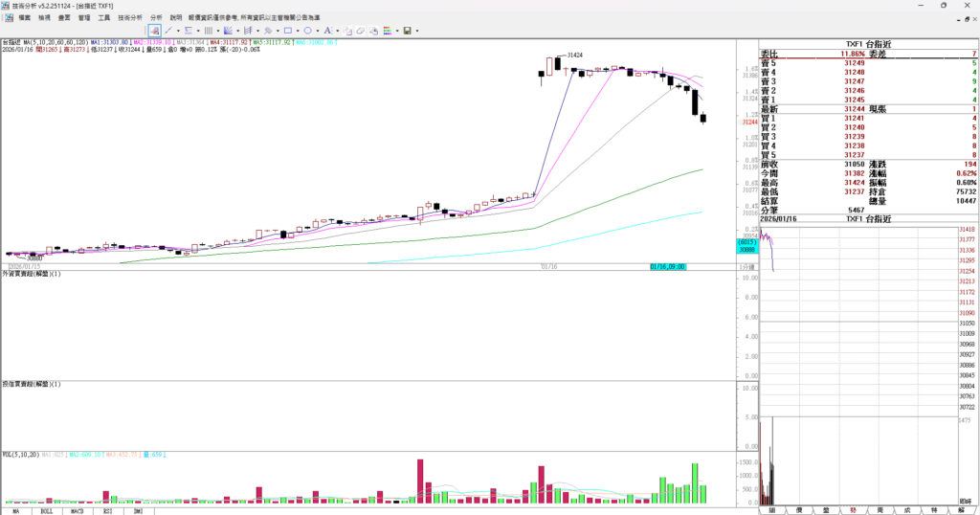Open the 技術分析 menu
The height and width of the screenshot is (515, 980).
click(x=130, y=17)
